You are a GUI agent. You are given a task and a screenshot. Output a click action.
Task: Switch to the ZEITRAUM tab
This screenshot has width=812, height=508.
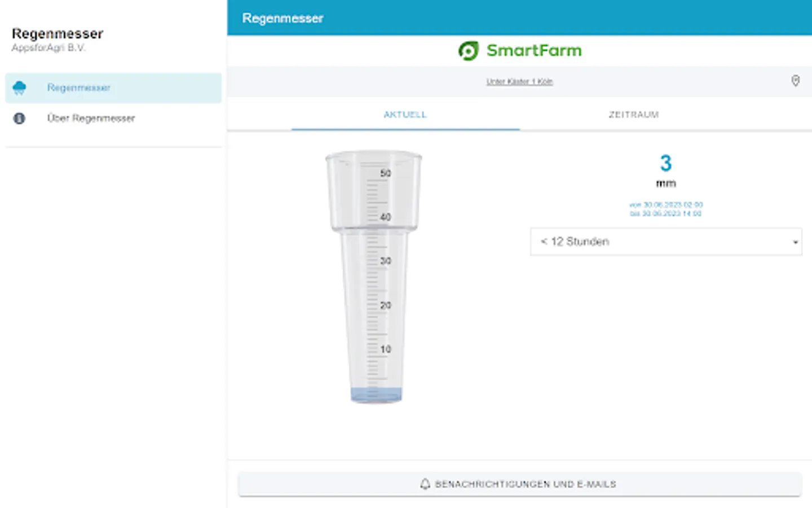[634, 115]
